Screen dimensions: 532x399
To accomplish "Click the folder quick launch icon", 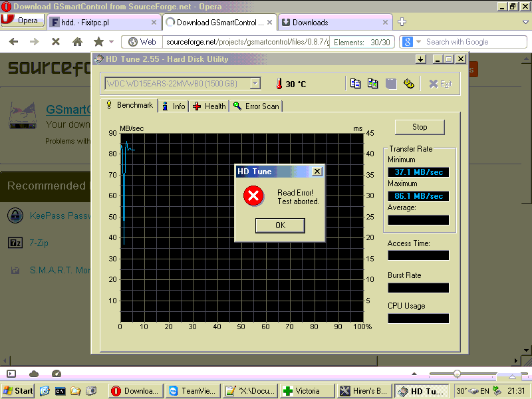I will 75,391.
